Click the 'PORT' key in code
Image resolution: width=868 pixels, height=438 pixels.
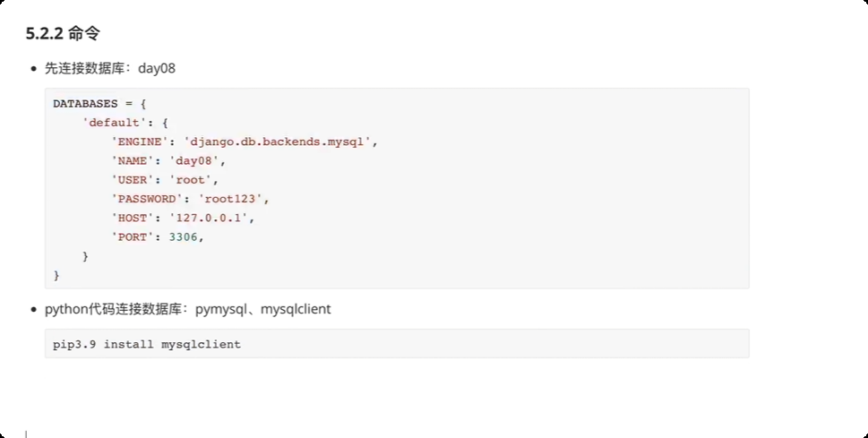click(x=133, y=237)
